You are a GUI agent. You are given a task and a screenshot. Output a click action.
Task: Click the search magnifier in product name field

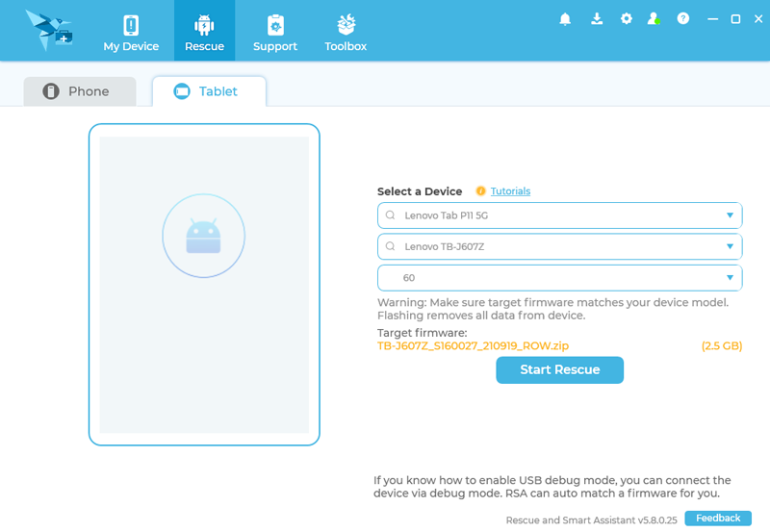(390, 215)
